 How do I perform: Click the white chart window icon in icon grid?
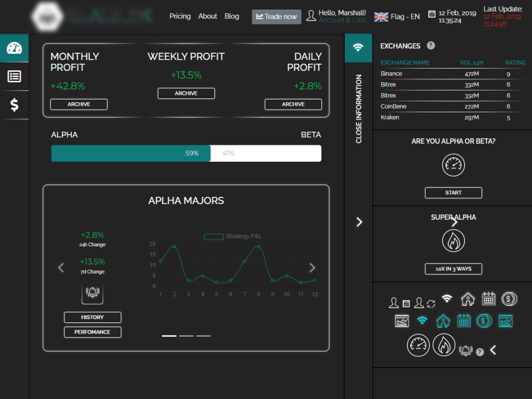click(402, 321)
